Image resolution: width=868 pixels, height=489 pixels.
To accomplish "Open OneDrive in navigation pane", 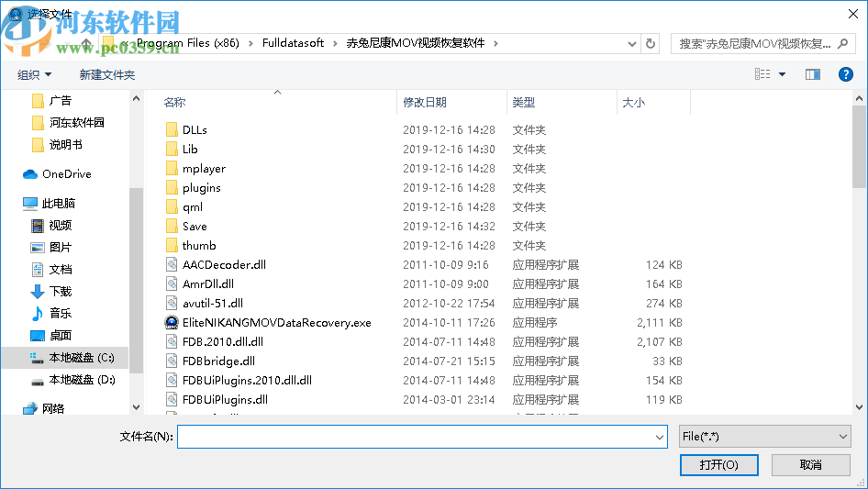I will click(x=57, y=174).
